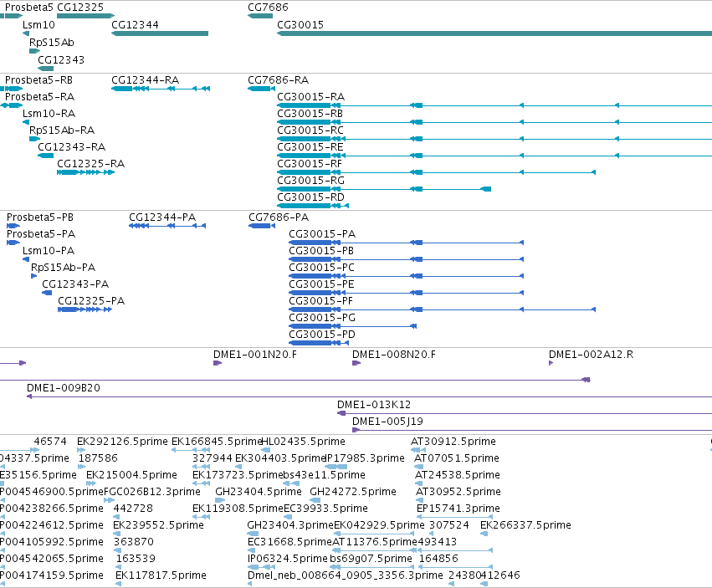Click the Lsm10 gene label
Image resolution: width=712 pixels, height=588 pixels.
click(38, 25)
